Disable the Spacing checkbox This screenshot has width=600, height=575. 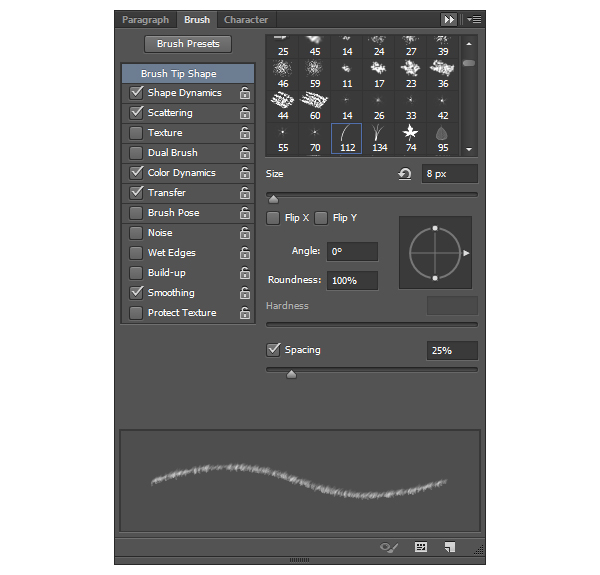(273, 350)
